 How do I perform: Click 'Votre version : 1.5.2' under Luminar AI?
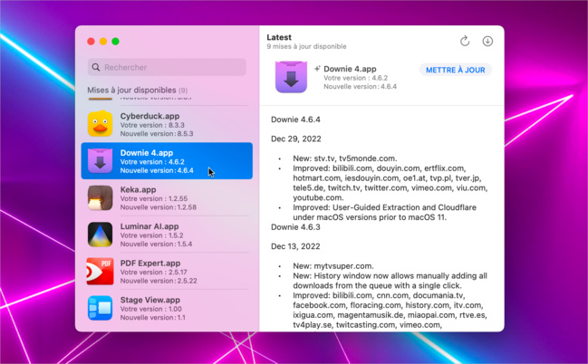[x=151, y=235]
